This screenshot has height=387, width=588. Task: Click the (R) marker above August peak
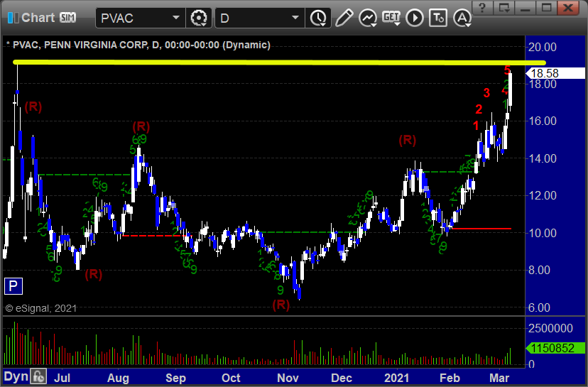pyautogui.click(x=141, y=126)
